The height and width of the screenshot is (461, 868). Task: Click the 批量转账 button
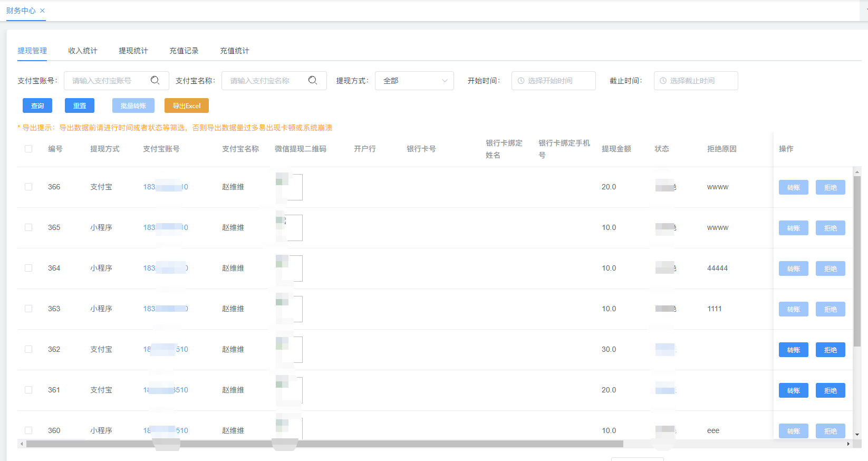coord(133,105)
